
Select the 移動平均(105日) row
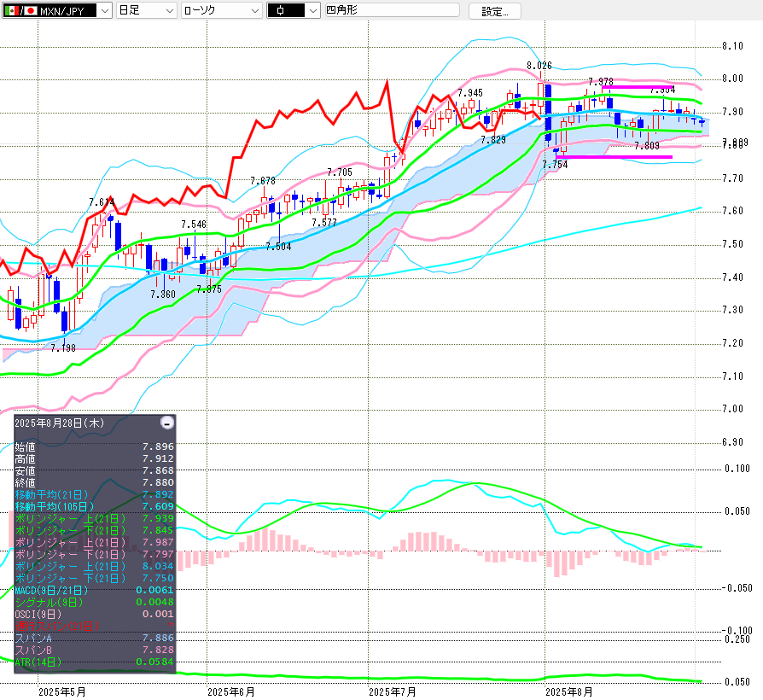tap(95, 506)
